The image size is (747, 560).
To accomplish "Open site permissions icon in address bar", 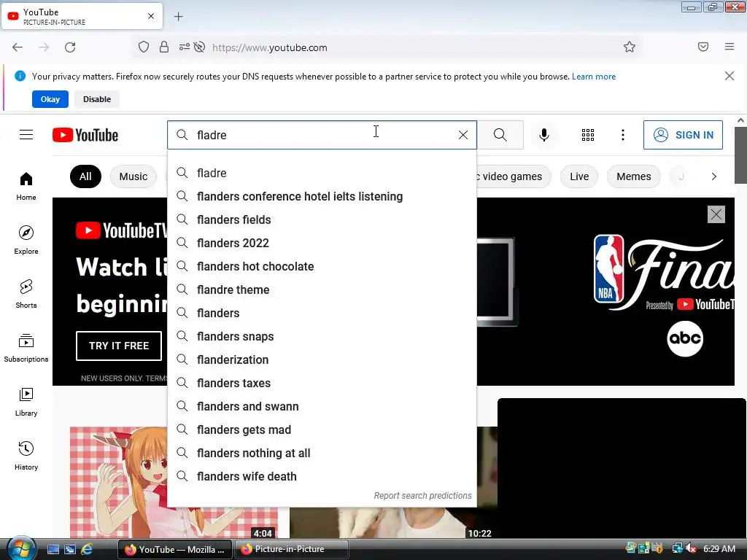I will [x=184, y=47].
